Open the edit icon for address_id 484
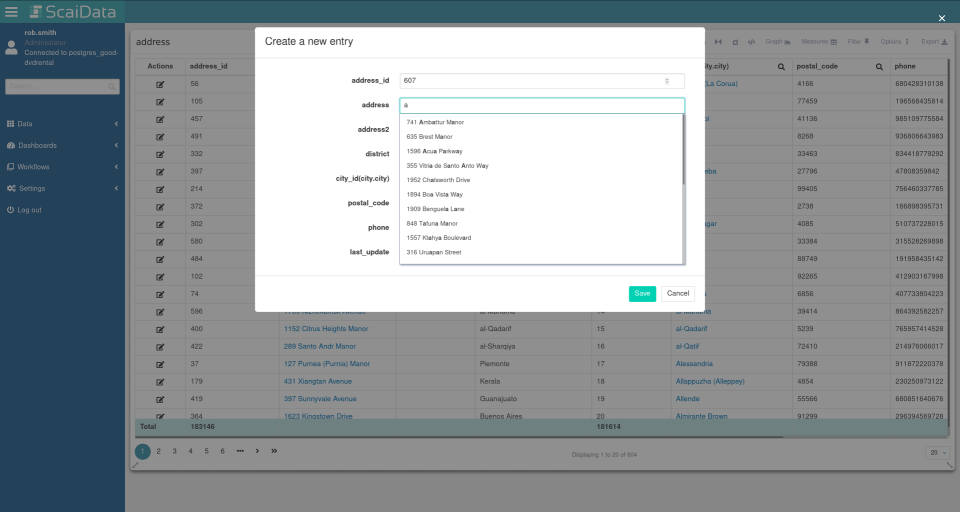 [x=160, y=259]
